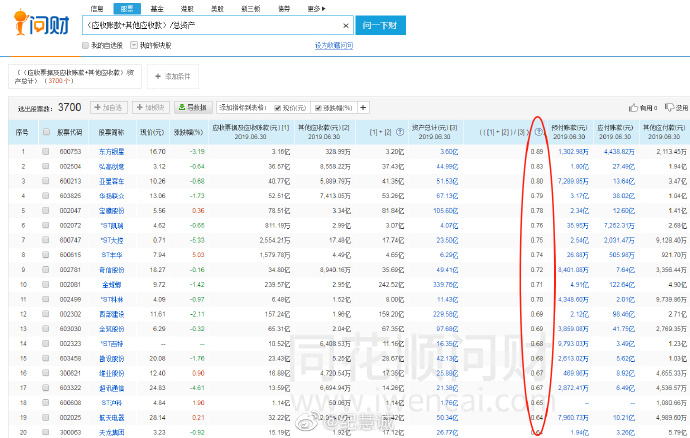Viewport: 690px width, 438px height.
Task: Toggle the 我的自选股 checkbox
Action: pos(85,45)
